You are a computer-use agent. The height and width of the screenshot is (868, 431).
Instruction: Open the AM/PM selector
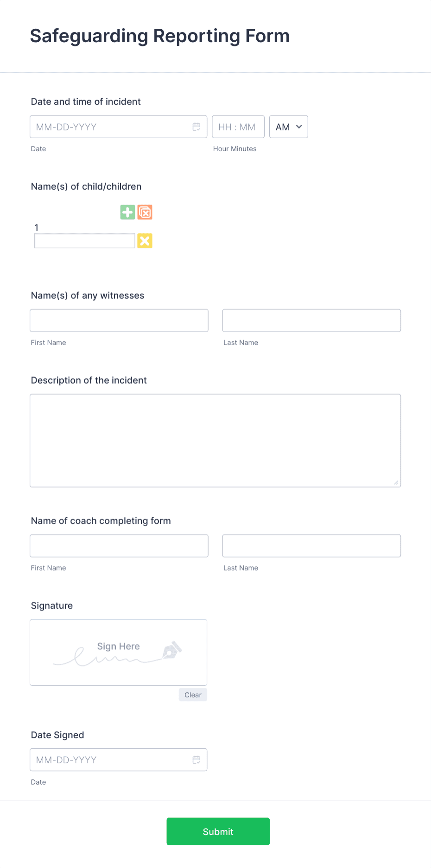click(x=288, y=127)
